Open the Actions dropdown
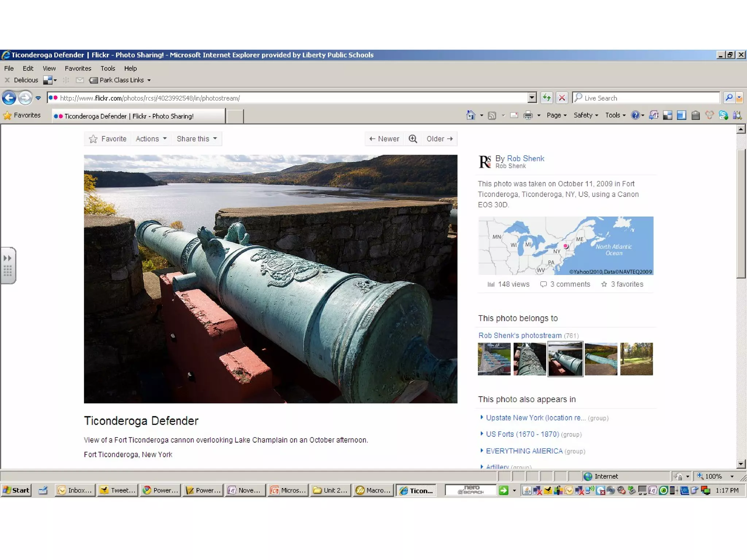Viewport: 747px width, 560px height. 151,139
